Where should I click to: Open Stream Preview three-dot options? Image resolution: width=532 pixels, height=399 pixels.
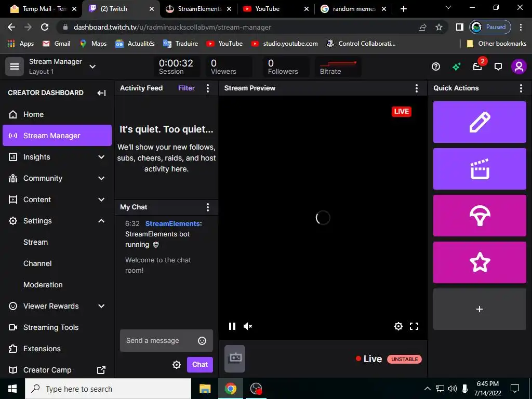pyautogui.click(x=417, y=88)
